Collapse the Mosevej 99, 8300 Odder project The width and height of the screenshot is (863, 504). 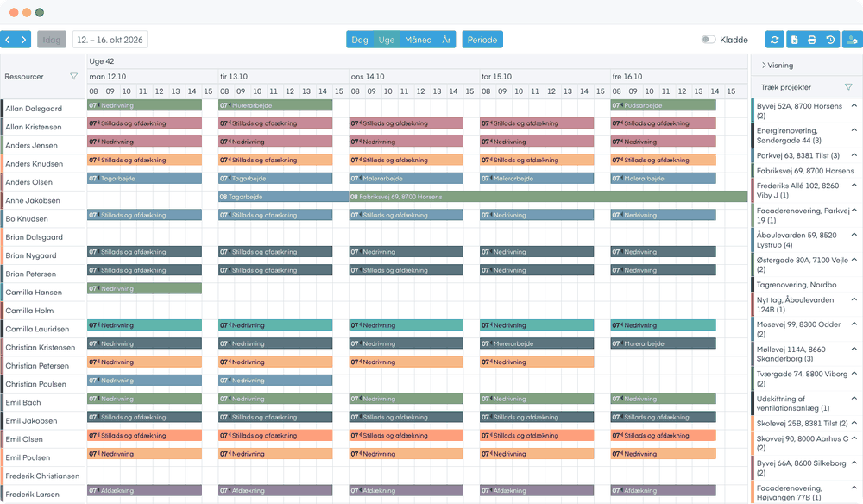coord(854,324)
